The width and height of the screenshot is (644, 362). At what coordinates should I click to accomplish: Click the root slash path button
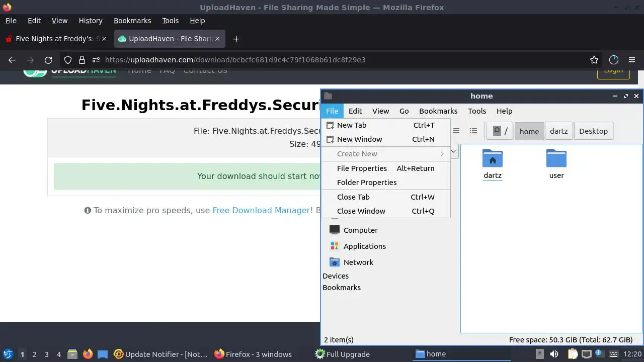(x=500, y=131)
